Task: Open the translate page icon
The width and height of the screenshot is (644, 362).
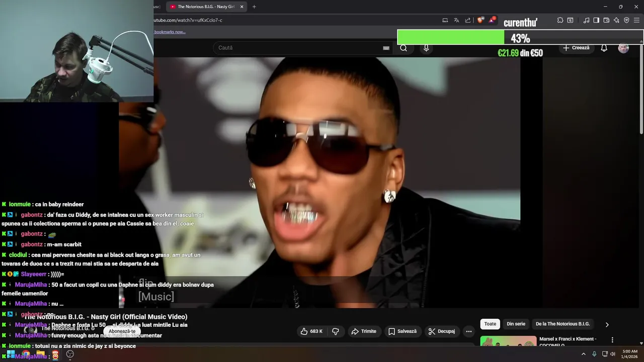Action: click(456, 20)
